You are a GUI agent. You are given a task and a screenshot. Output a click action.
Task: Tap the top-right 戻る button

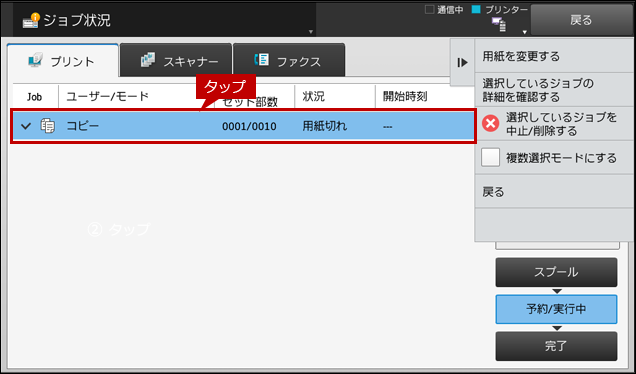[582, 20]
